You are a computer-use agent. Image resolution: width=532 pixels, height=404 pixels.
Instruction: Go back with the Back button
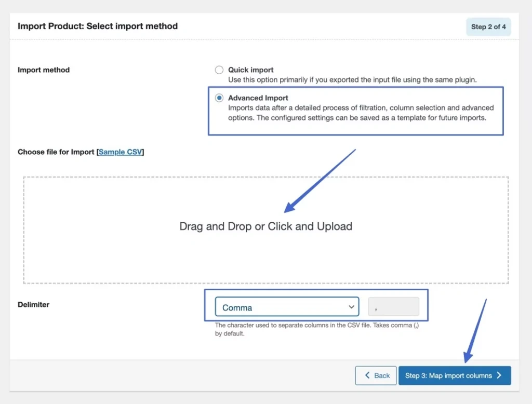point(376,375)
